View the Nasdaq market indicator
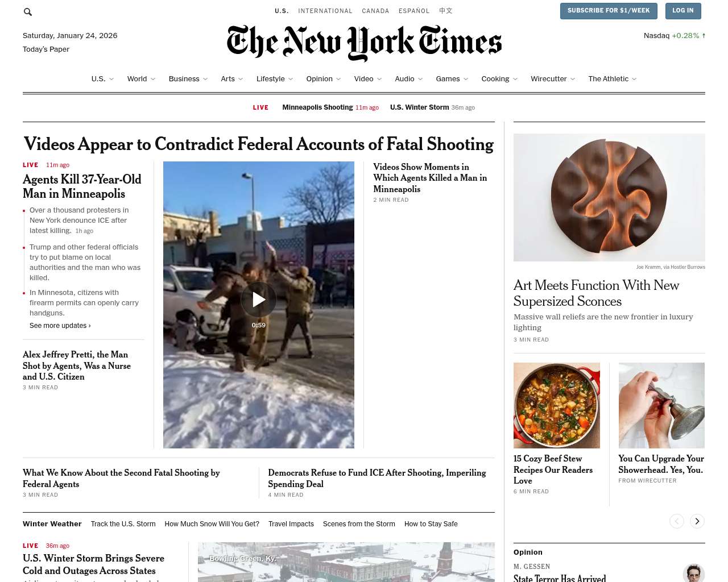This screenshot has width=728, height=582. (x=675, y=36)
